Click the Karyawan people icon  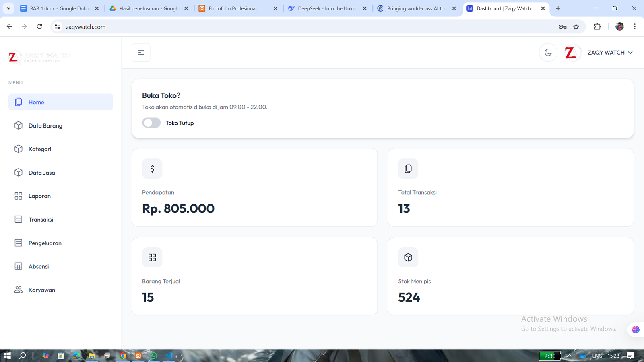point(19,290)
